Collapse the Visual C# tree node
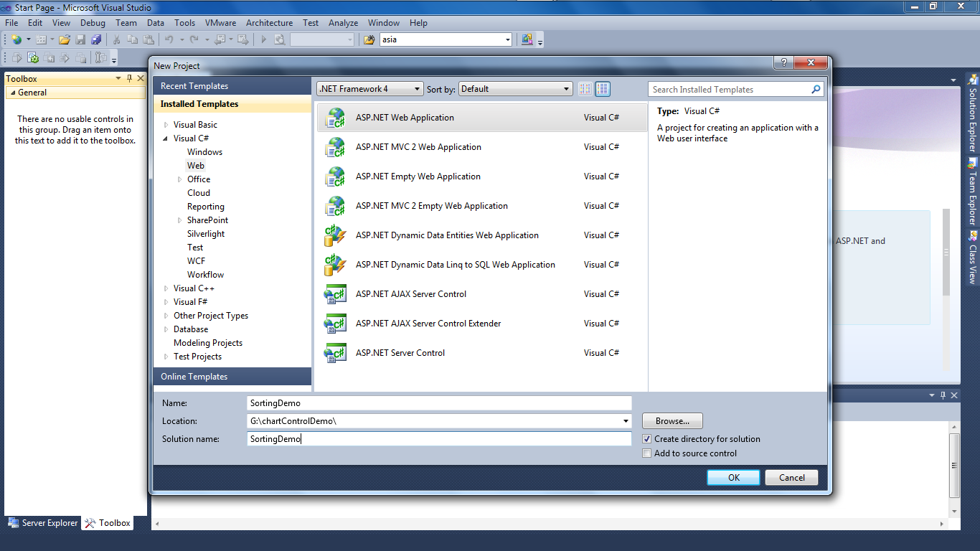Viewport: 980px width, 551px height. (x=166, y=138)
